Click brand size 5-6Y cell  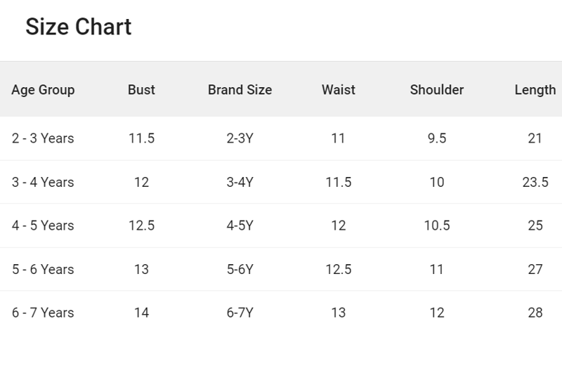[x=240, y=270]
